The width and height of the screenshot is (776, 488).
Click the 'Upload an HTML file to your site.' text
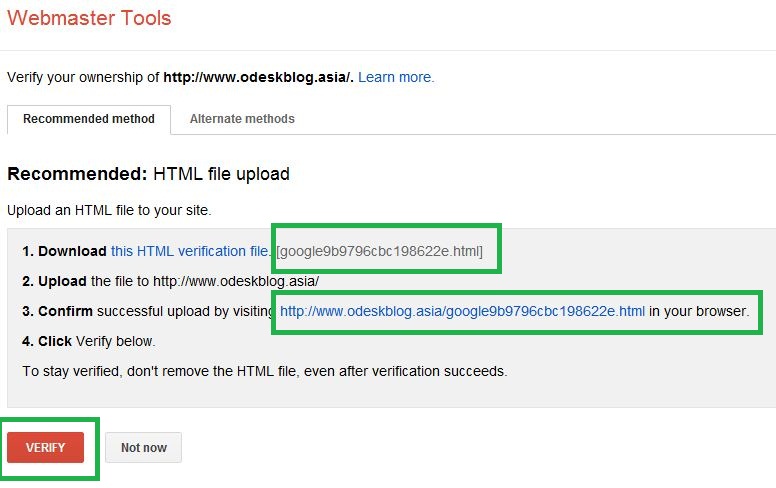[x=109, y=210]
